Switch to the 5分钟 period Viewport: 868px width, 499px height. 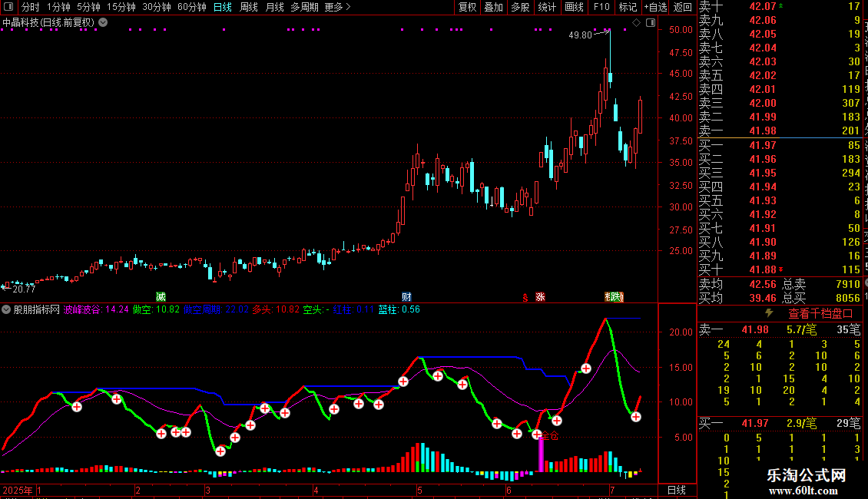[88, 7]
